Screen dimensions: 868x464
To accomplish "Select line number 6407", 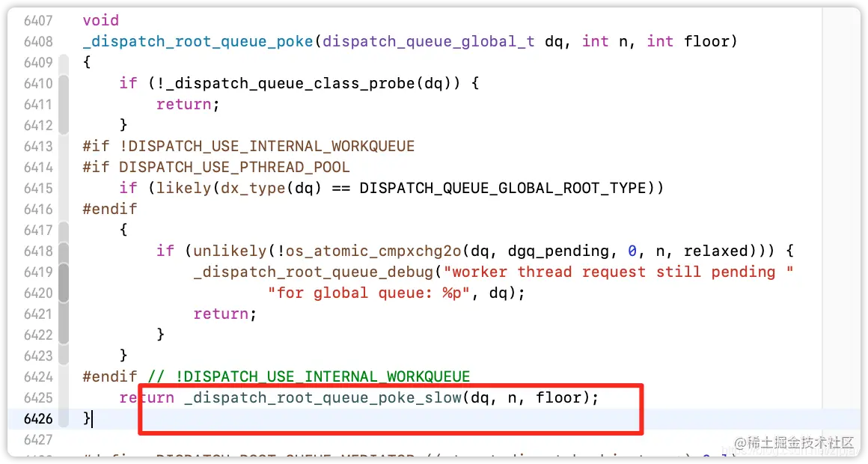I will point(38,20).
